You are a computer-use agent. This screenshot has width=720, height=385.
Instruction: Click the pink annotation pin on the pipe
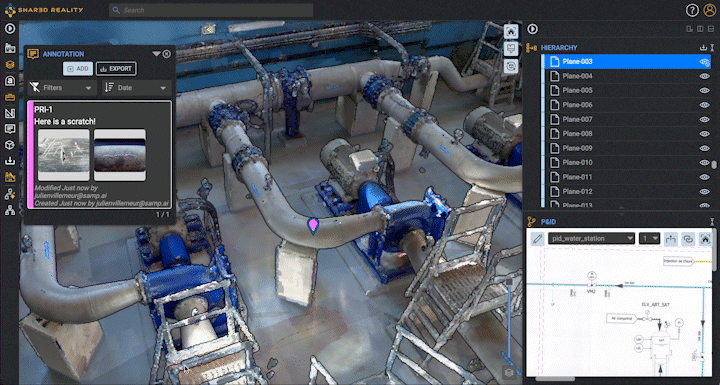click(313, 225)
